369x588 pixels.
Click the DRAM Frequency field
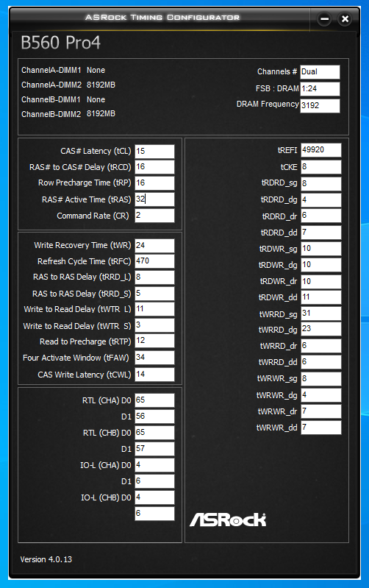(x=320, y=106)
